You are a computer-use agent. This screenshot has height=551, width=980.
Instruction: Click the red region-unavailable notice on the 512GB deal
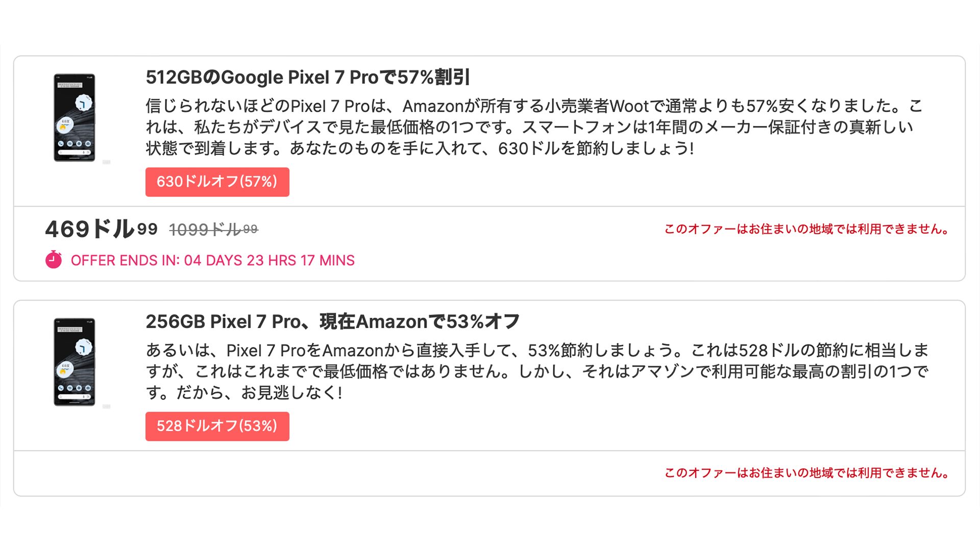[806, 229]
